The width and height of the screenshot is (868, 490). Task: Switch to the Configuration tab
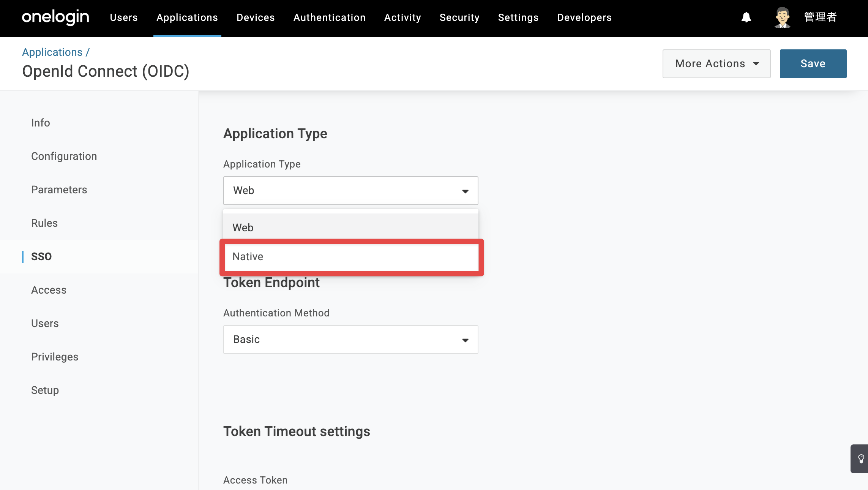[x=64, y=156]
